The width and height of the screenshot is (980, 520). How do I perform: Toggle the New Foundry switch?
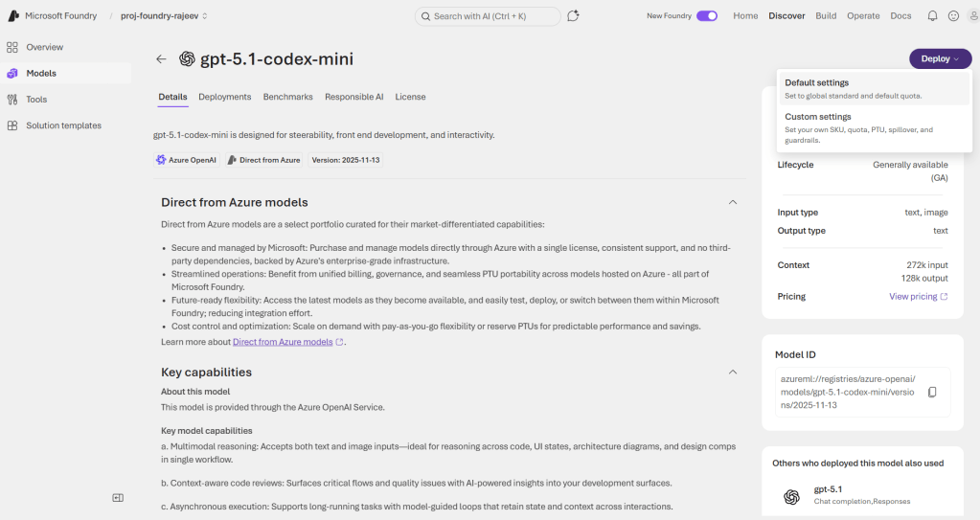(707, 16)
